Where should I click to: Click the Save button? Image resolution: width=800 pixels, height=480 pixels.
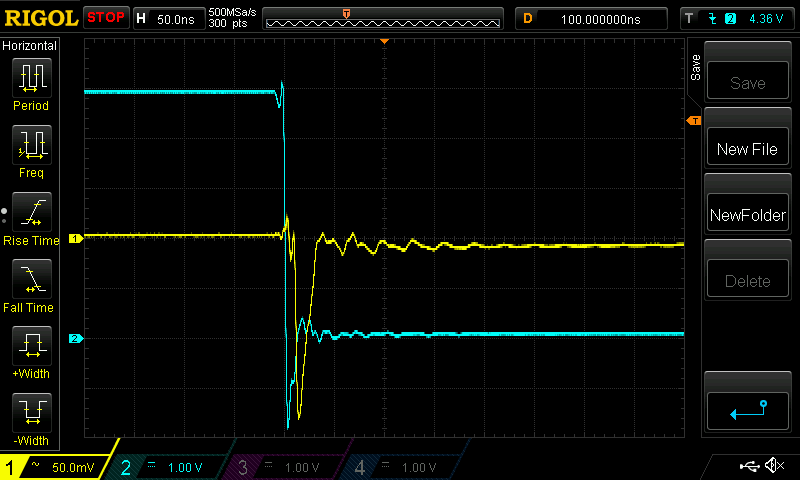(x=748, y=80)
